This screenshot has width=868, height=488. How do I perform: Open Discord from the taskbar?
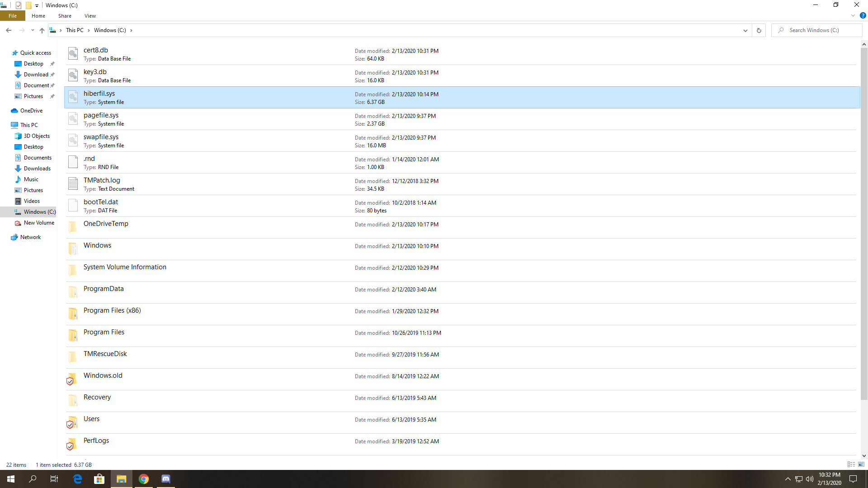(166, 479)
